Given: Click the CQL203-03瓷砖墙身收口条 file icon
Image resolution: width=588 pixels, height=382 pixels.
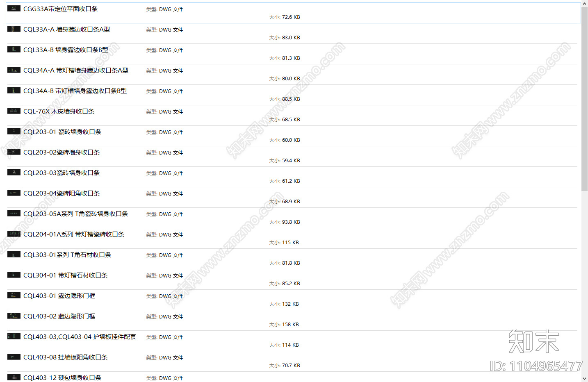Looking at the screenshot, I should pyautogui.click(x=14, y=173).
